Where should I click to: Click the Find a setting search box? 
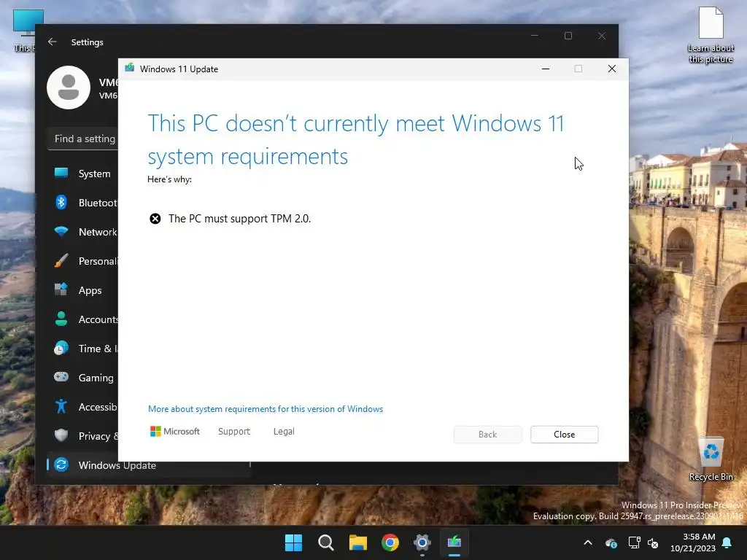pyautogui.click(x=83, y=139)
